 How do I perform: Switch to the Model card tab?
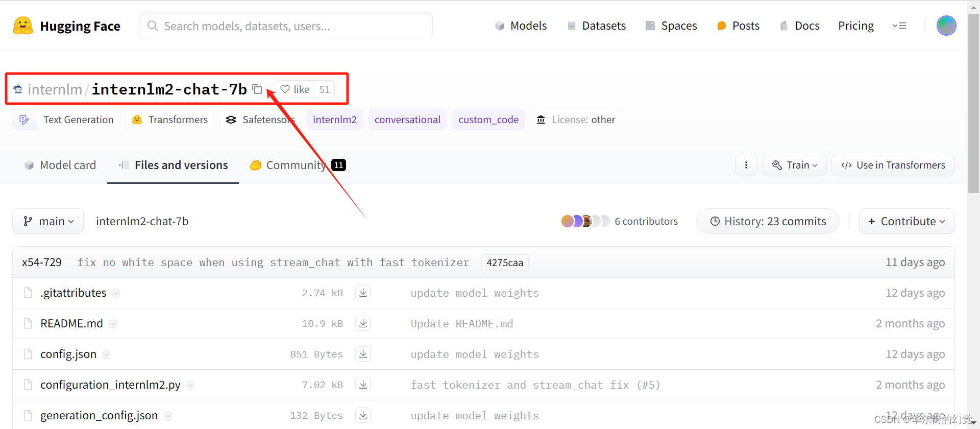(60, 165)
